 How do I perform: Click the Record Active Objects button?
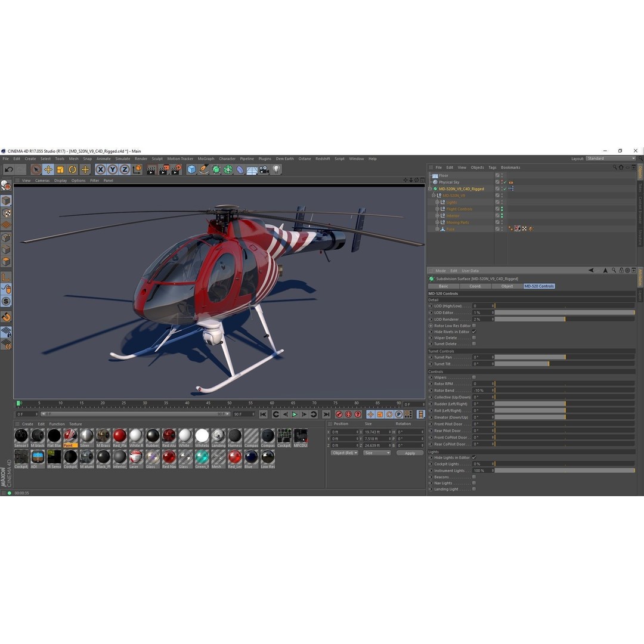point(339,414)
